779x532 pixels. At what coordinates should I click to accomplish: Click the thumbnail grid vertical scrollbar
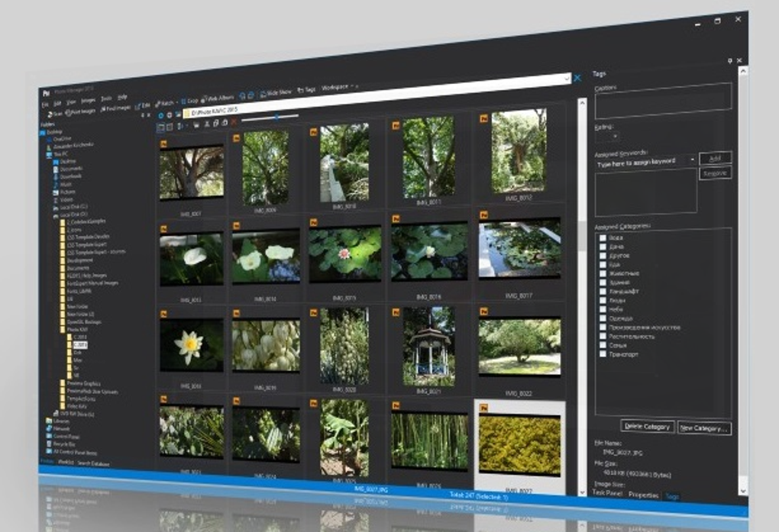coord(582,295)
